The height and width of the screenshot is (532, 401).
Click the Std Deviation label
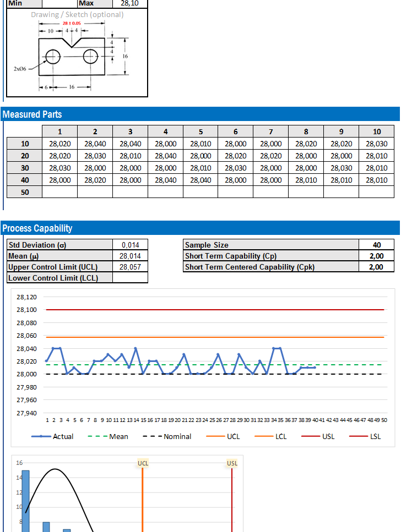[60, 245]
